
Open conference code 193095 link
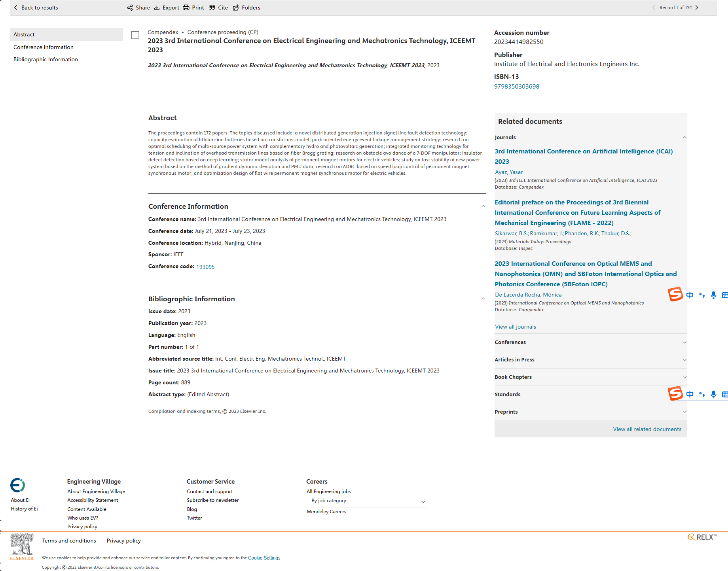205,267
